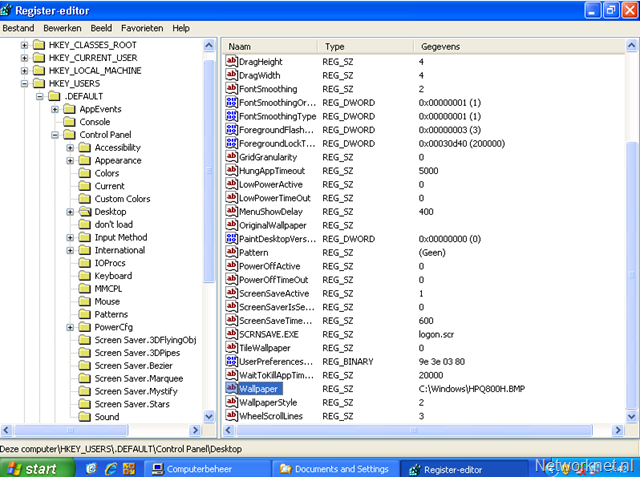Select the Screen Saver.Mystify key
The image size is (640, 477).
(136, 391)
